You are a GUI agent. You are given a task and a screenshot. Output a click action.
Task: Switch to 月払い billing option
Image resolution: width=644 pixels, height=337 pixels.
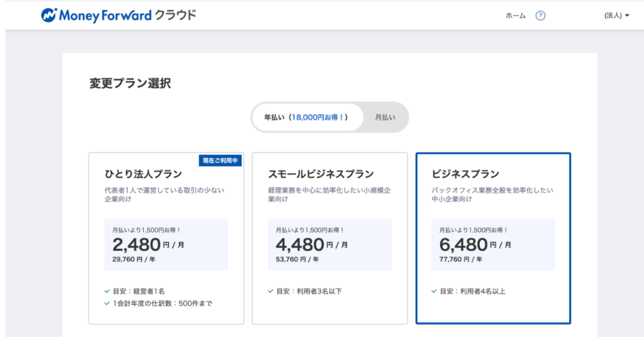pyautogui.click(x=385, y=118)
